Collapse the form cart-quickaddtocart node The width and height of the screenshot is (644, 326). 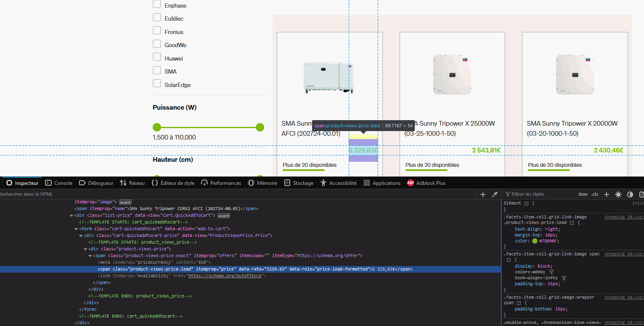77,229
